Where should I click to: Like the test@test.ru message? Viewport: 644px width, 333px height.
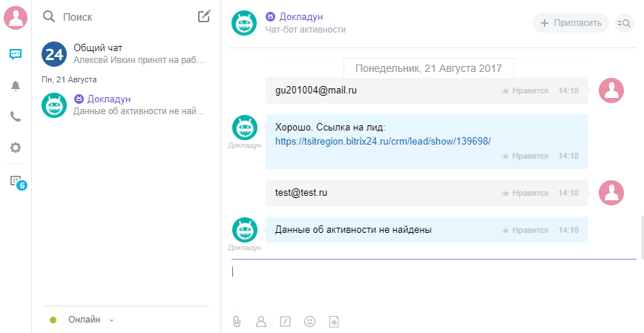tap(525, 193)
